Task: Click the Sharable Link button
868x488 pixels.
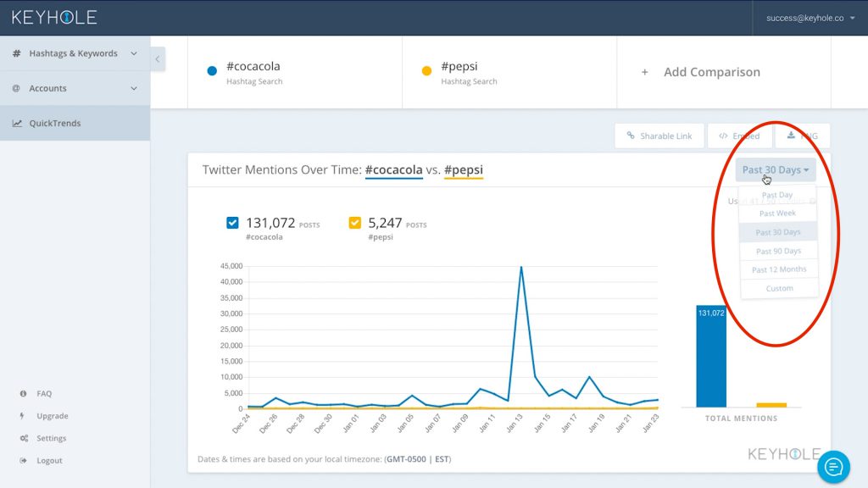Action: click(659, 136)
